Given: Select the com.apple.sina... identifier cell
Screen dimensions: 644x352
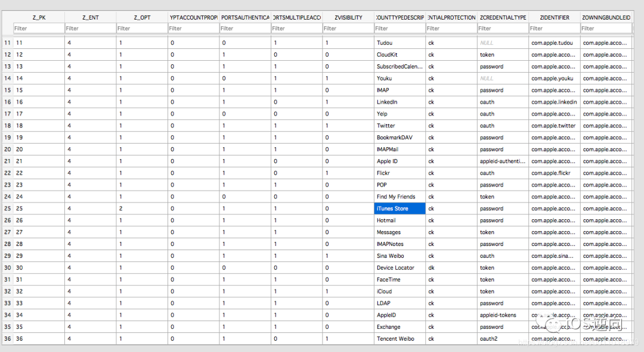Looking at the screenshot, I should coord(555,256).
